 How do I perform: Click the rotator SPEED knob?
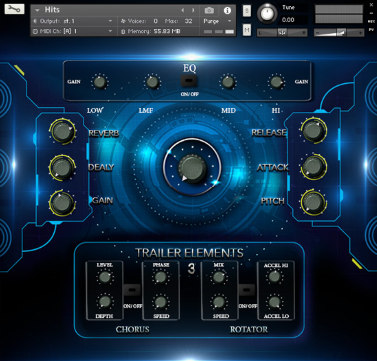point(219,302)
